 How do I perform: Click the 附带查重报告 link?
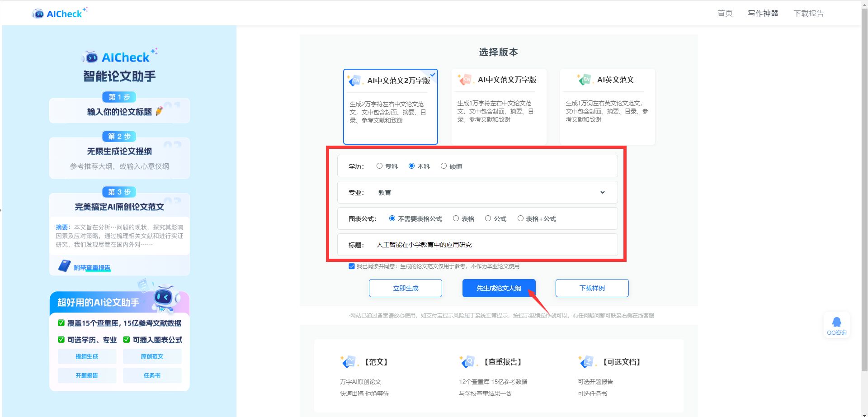tap(92, 268)
